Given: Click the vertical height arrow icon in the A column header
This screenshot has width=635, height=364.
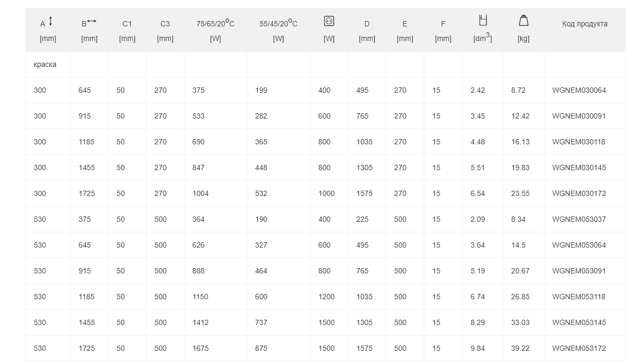Looking at the screenshot, I should [51, 21].
